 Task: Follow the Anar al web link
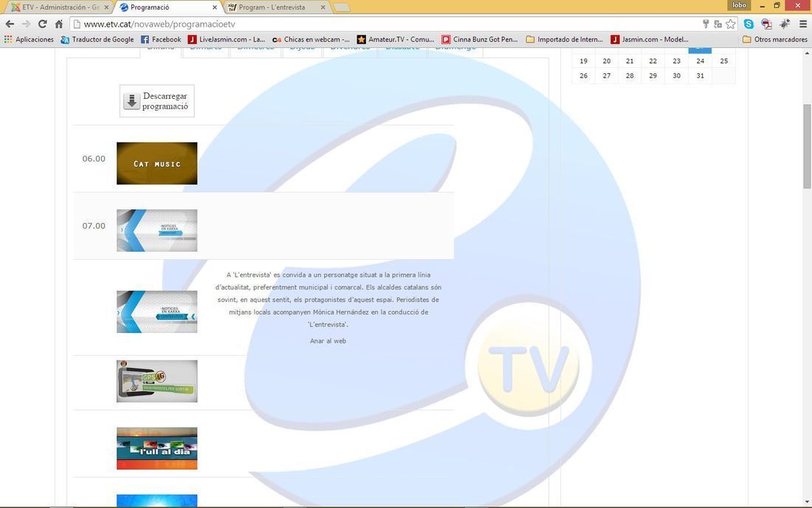[x=328, y=340]
